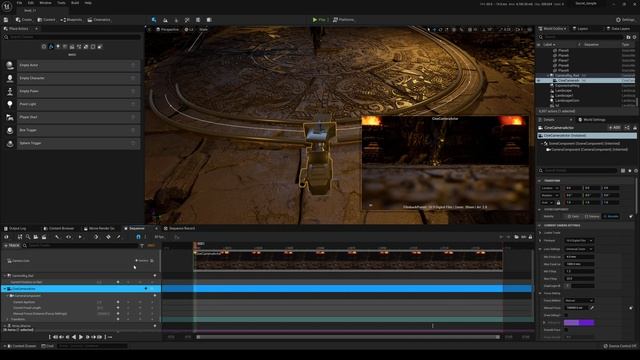Screen dimensions: 640x360
Task: Open the Window menu
Action: [45, 3]
